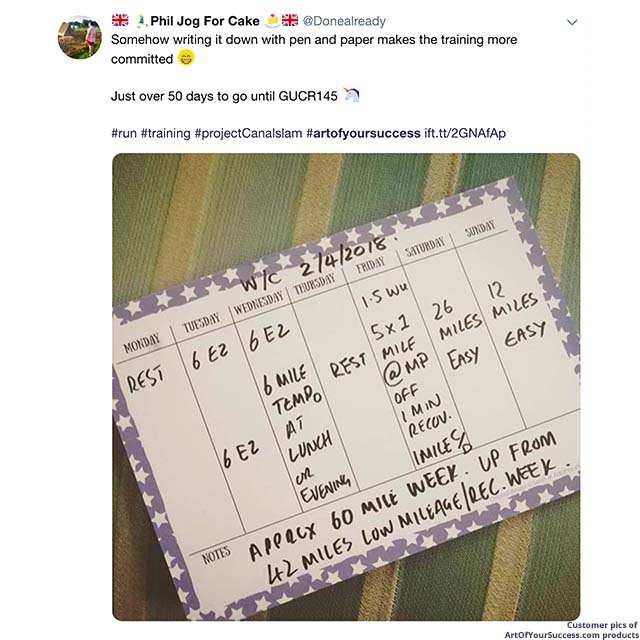Open the 'Phil Jog For Cake' profile name

(x=204, y=21)
